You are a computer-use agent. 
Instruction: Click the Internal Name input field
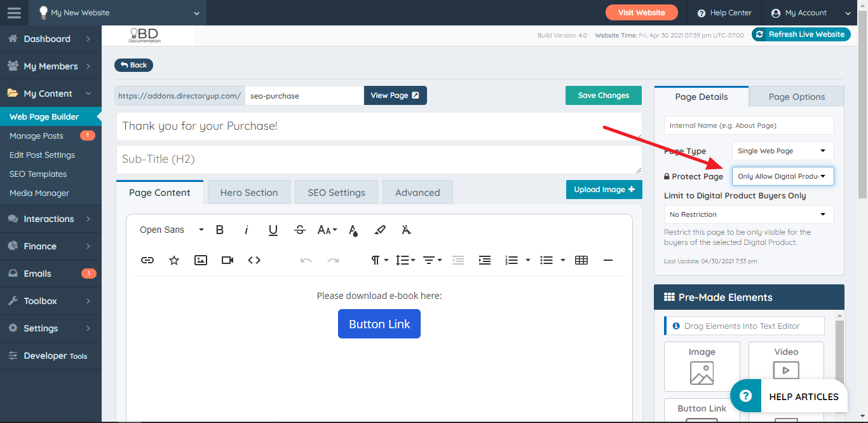749,125
